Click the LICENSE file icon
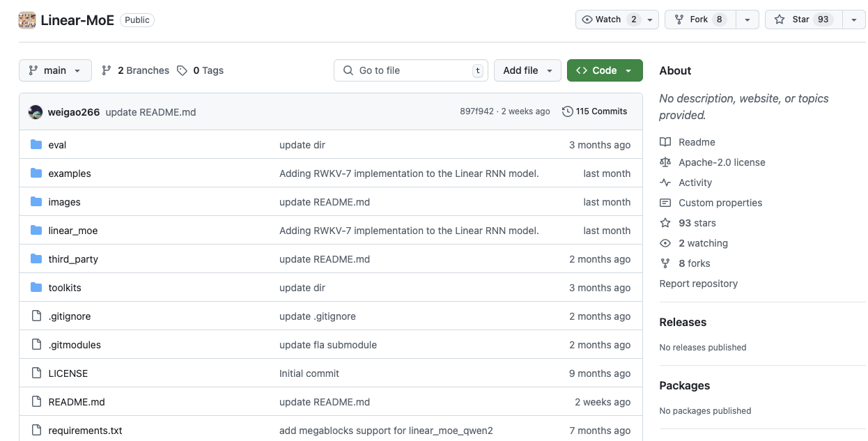The image size is (868, 441). coord(36,373)
